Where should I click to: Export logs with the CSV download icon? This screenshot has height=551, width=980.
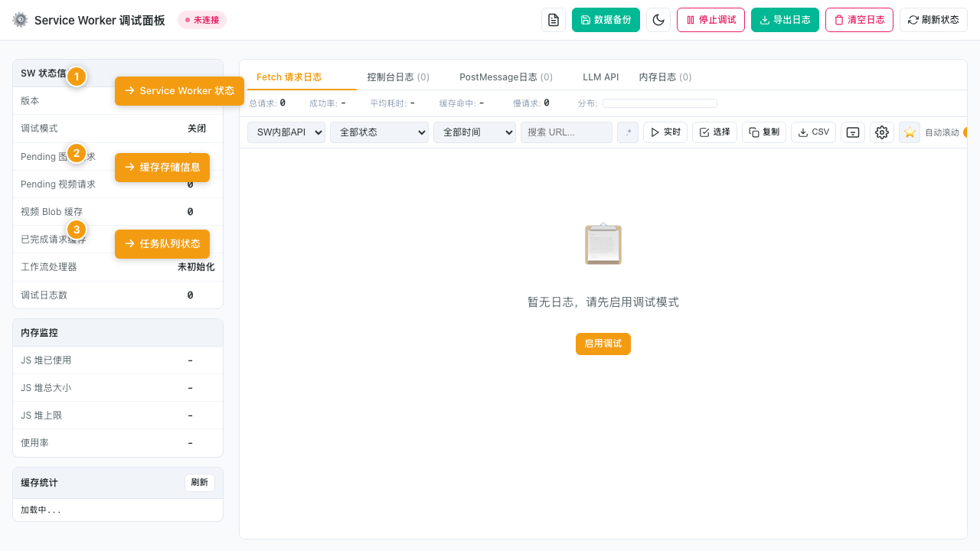813,132
